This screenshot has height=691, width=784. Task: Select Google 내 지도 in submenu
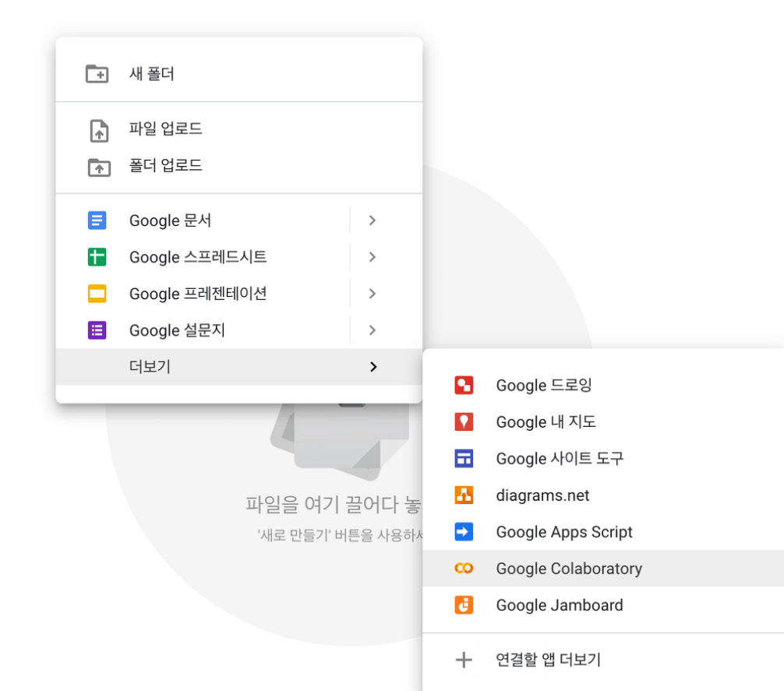603,421
